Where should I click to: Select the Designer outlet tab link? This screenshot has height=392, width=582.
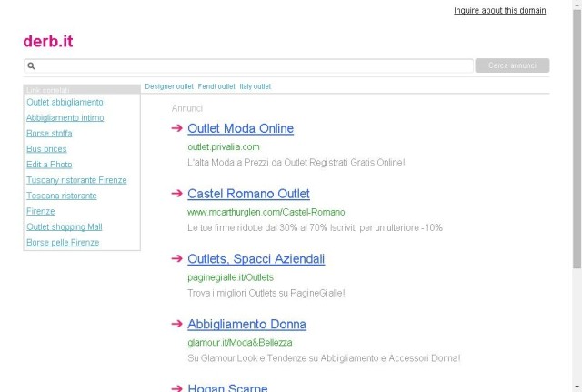pyautogui.click(x=169, y=86)
